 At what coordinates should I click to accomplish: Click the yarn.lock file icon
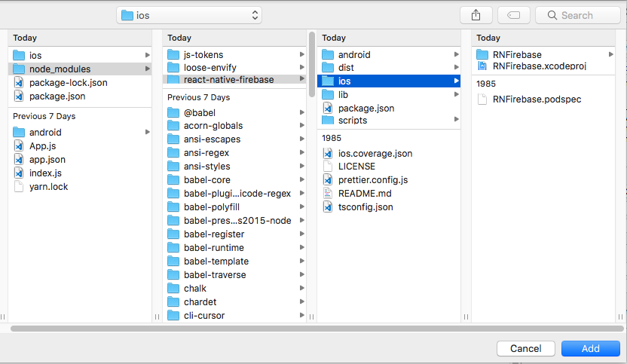(x=19, y=186)
